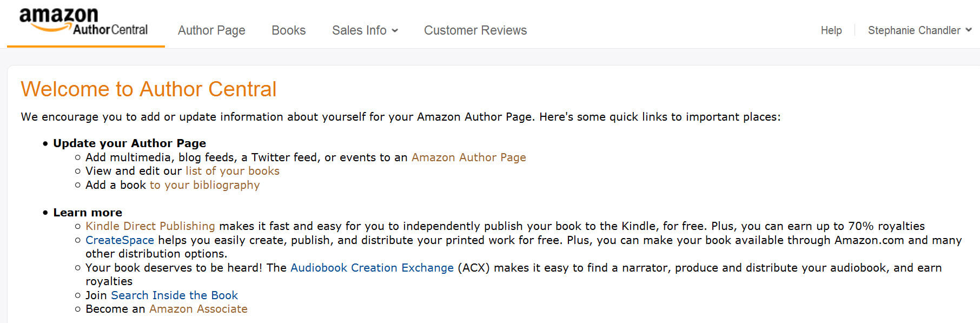Follow the 'list of your books' link
Viewport: 980px width, 323px height.
pos(233,171)
